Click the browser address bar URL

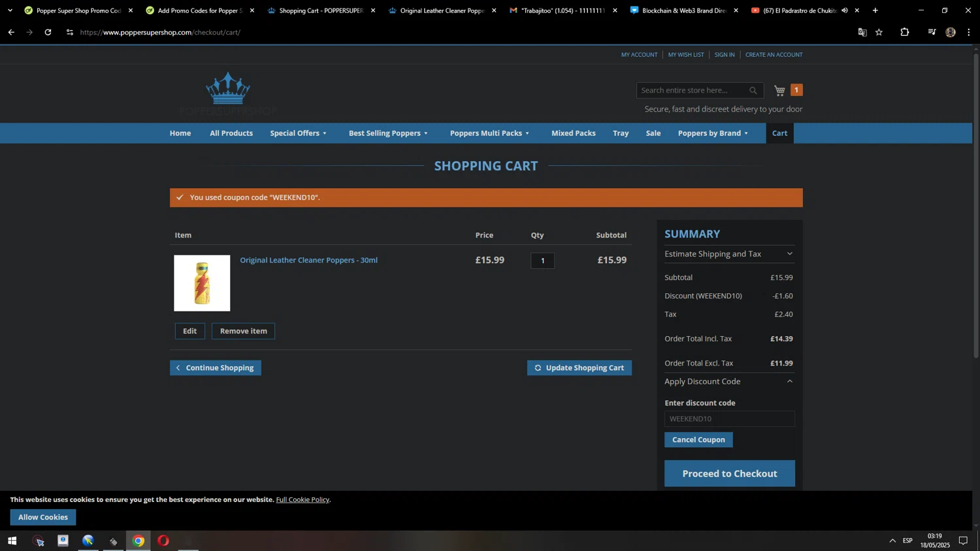(x=160, y=32)
